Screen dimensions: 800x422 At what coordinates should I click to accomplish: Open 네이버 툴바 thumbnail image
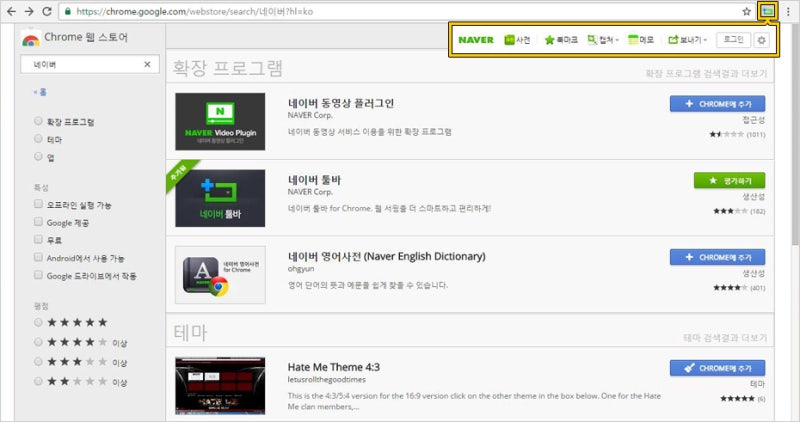(x=220, y=198)
